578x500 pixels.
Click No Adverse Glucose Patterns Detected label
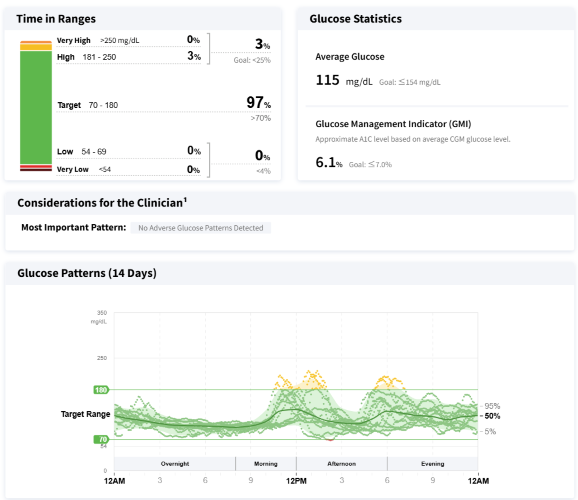tap(201, 228)
